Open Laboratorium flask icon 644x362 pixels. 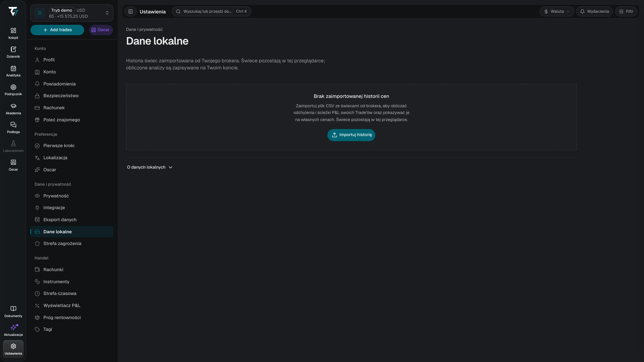click(x=13, y=146)
